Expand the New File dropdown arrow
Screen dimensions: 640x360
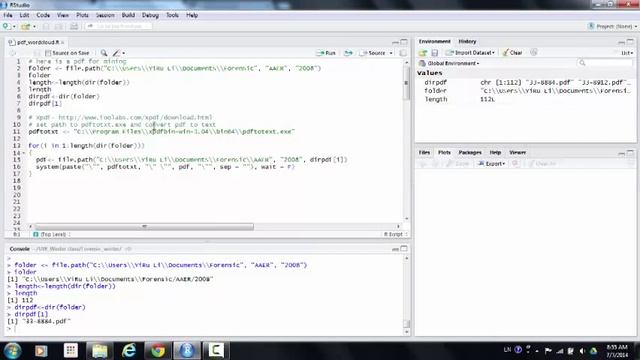tap(14, 27)
